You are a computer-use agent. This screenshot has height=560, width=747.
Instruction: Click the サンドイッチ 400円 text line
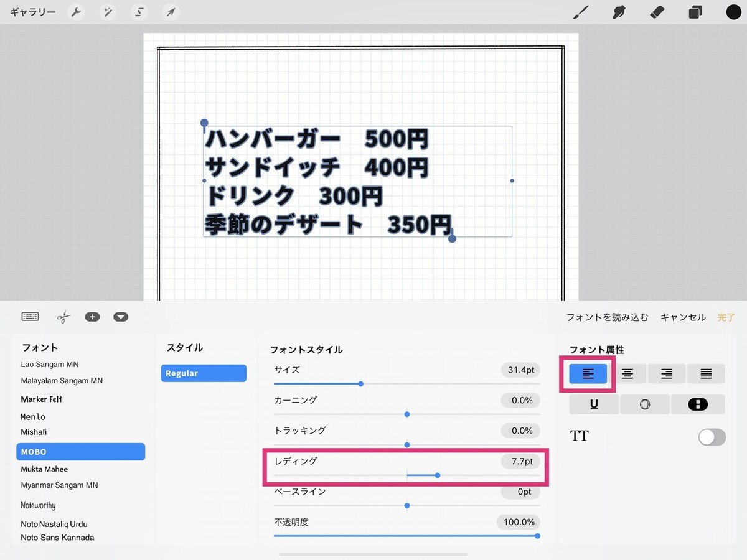tap(317, 167)
